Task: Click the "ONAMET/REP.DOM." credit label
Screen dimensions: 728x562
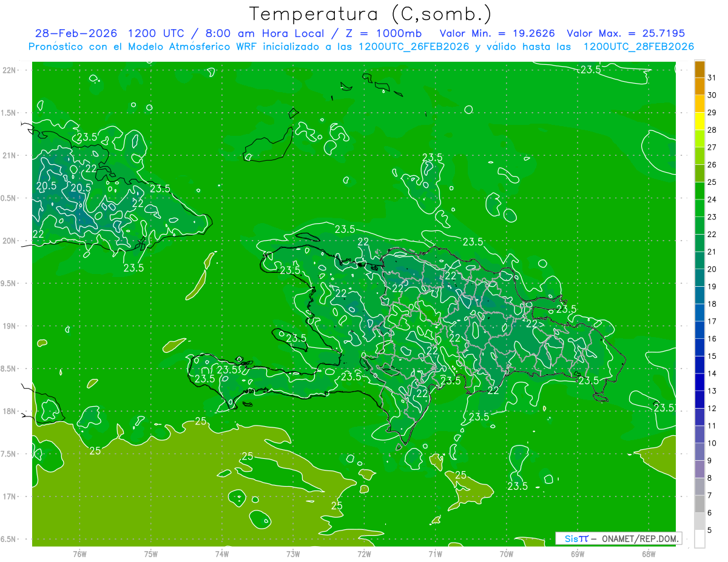Action: click(x=641, y=538)
